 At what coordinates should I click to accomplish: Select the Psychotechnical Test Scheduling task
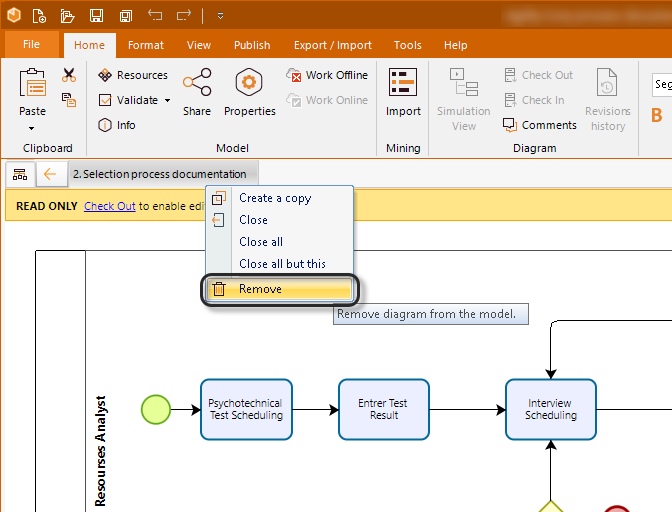pos(246,409)
